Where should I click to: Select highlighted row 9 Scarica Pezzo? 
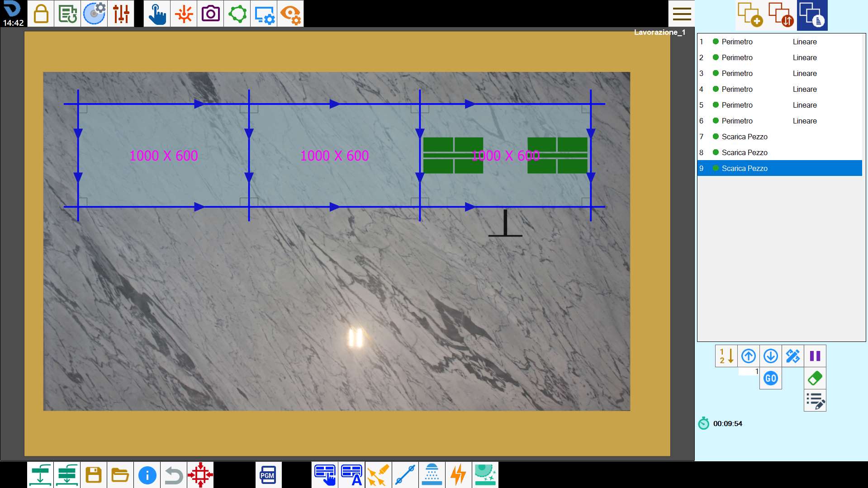(780, 168)
